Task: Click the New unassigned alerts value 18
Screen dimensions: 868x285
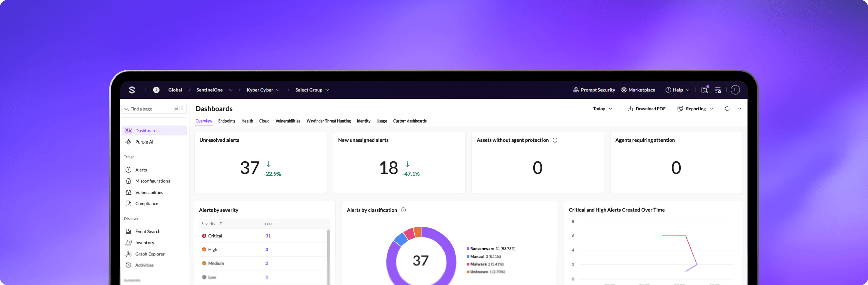Action: (x=389, y=168)
